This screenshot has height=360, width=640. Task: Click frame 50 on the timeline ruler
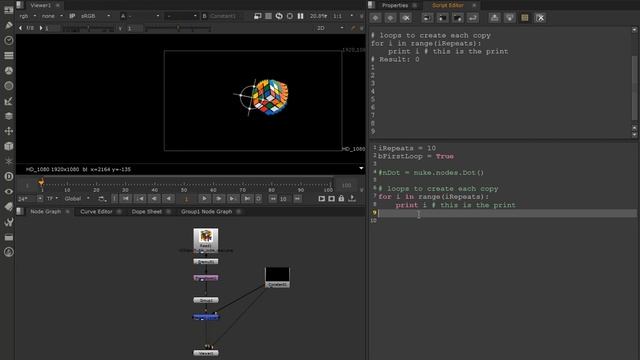(x=184, y=187)
